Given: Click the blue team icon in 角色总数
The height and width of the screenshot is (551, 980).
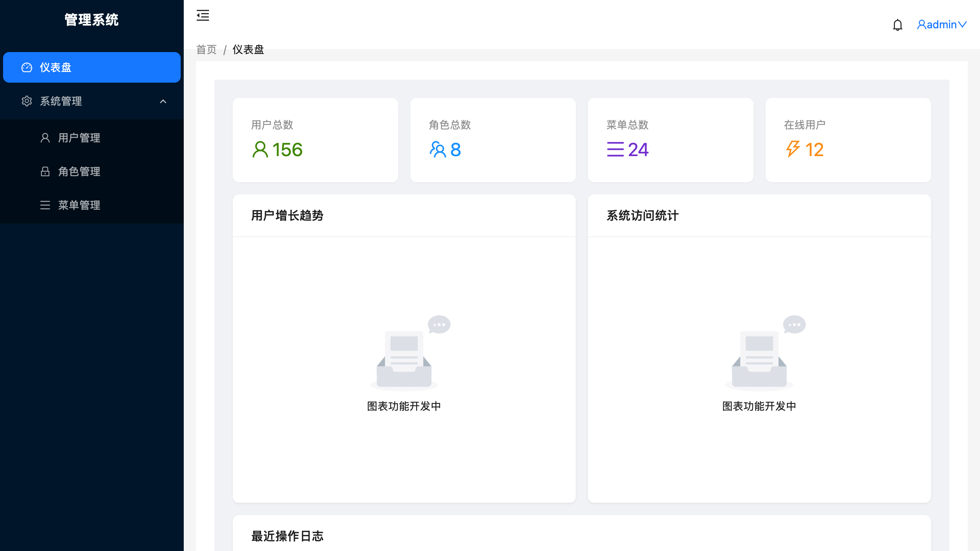Looking at the screenshot, I should pos(438,150).
